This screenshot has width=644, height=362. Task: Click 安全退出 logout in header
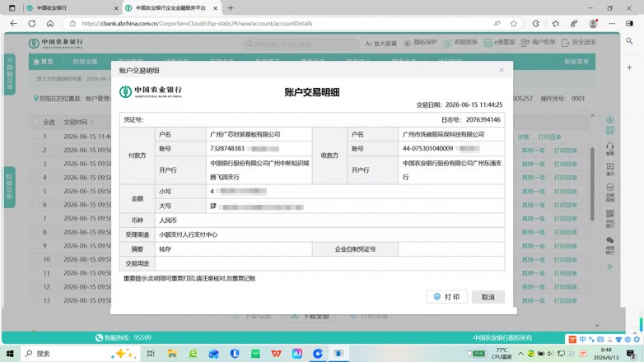(x=578, y=43)
